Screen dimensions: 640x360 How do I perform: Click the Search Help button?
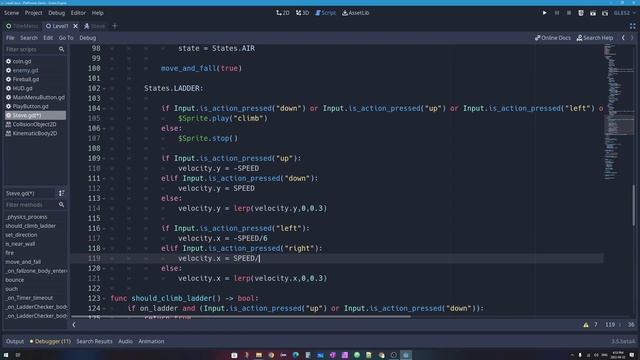(x=595, y=38)
